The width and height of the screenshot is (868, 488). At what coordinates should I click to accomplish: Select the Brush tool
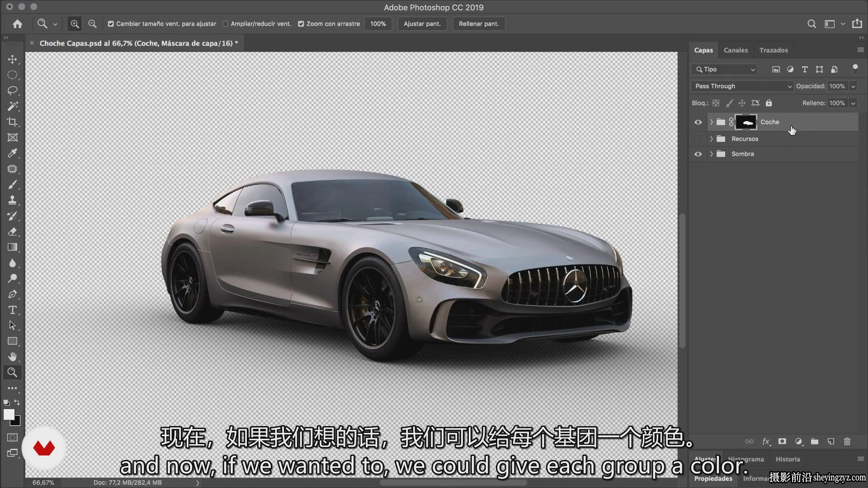click(x=12, y=184)
